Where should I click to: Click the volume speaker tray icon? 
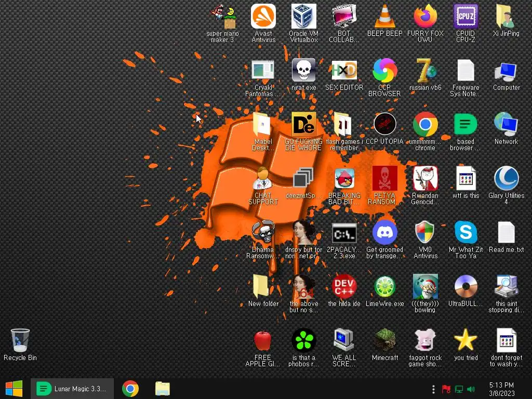coord(471,389)
